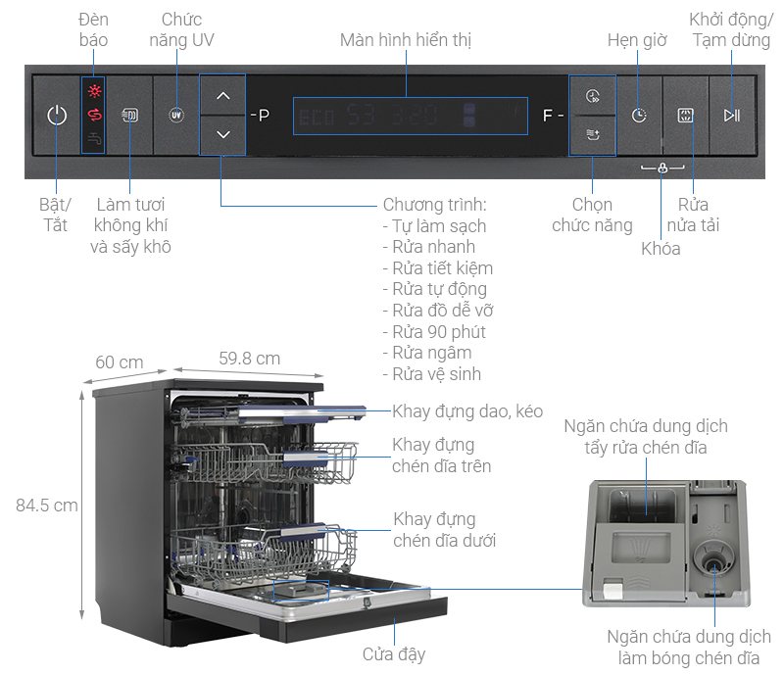Tap the upper function select icon
The width and height of the screenshot is (784, 675).
pyautogui.click(x=592, y=96)
